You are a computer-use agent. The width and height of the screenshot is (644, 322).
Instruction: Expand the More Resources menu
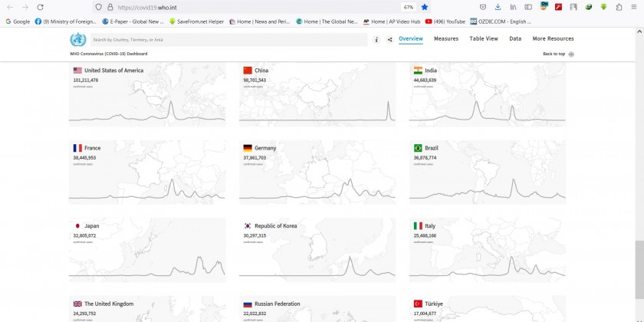pos(553,38)
